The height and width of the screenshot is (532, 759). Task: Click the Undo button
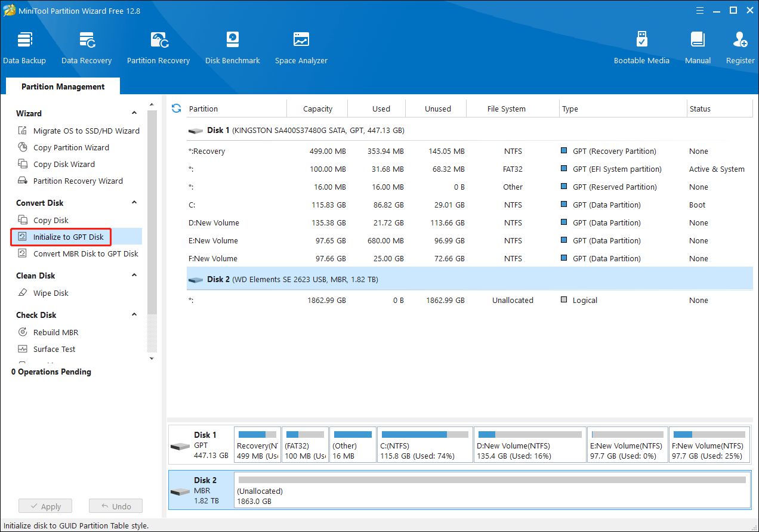(x=116, y=506)
